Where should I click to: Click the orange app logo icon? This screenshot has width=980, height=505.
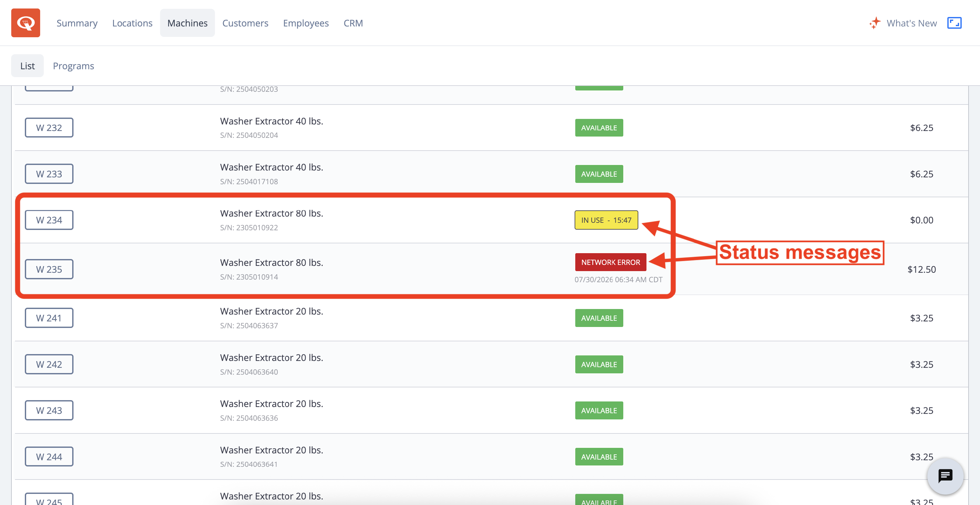25,23
